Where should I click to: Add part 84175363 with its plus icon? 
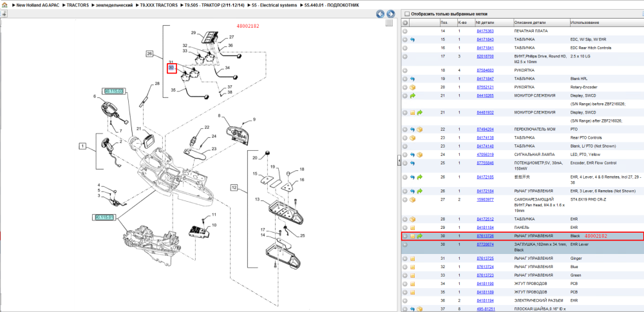405,31
